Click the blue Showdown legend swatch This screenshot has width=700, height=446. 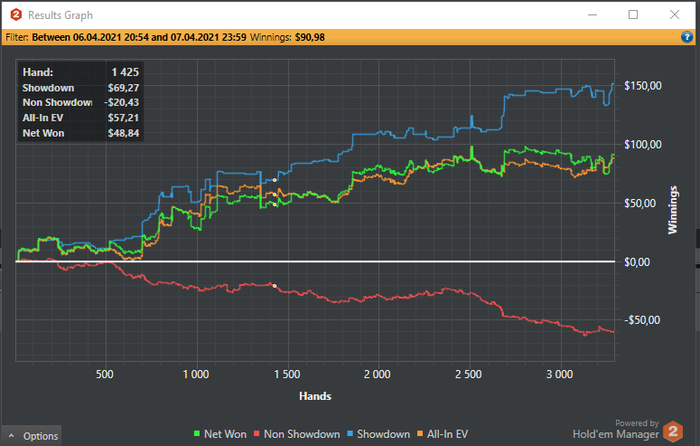pos(350,433)
